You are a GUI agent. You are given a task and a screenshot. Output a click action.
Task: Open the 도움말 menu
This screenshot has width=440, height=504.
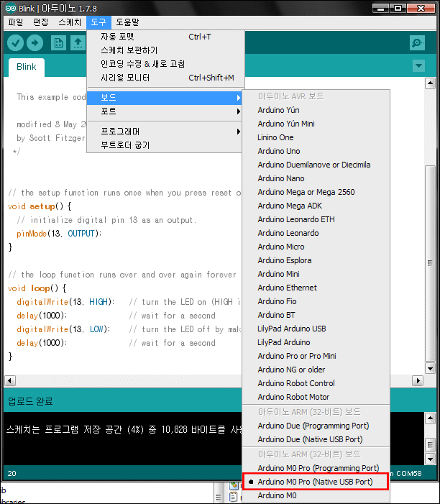(x=127, y=22)
